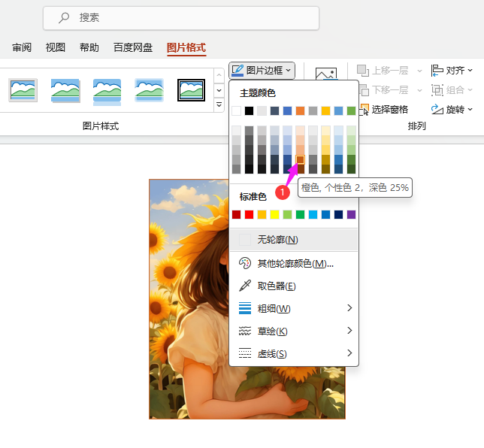Open the 百度网盘 ribbon tab

[133, 47]
